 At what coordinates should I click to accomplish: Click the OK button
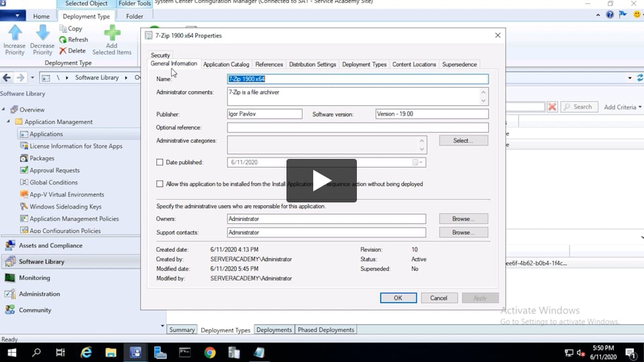point(398,298)
